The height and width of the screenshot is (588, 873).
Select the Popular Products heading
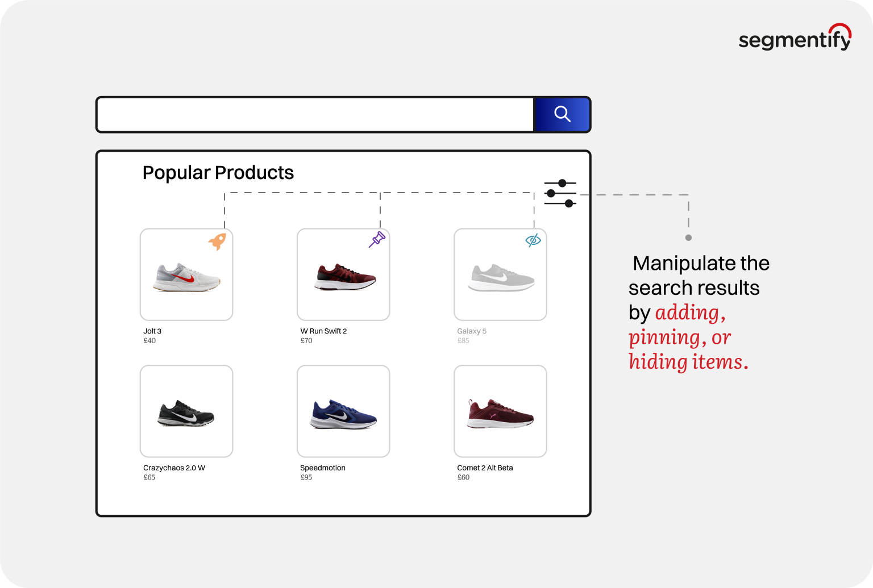[x=219, y=172]
